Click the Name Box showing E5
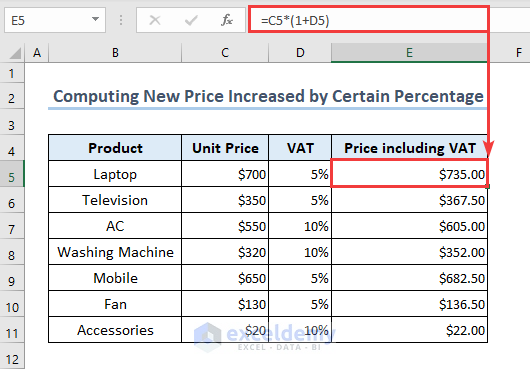Viewport: 530px width, 369px height. click(55, 20)
